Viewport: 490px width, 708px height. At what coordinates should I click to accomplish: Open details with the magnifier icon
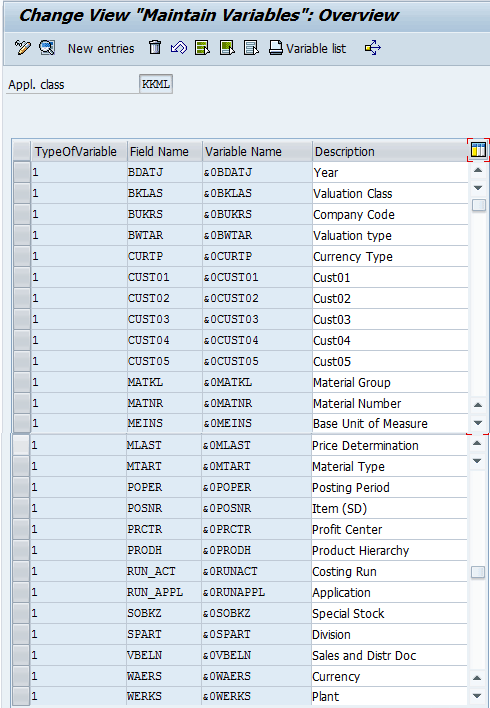tap(47, 47)
